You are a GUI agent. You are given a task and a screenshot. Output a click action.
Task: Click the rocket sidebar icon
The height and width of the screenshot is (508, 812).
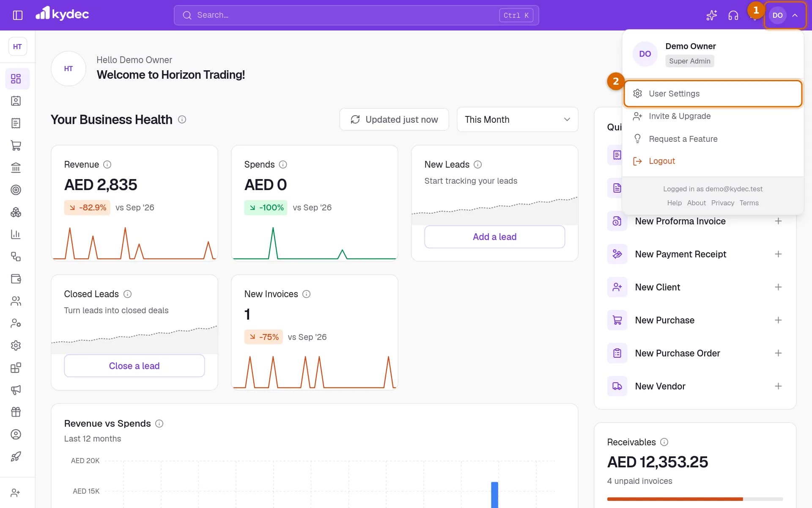[x=16, y=456]
